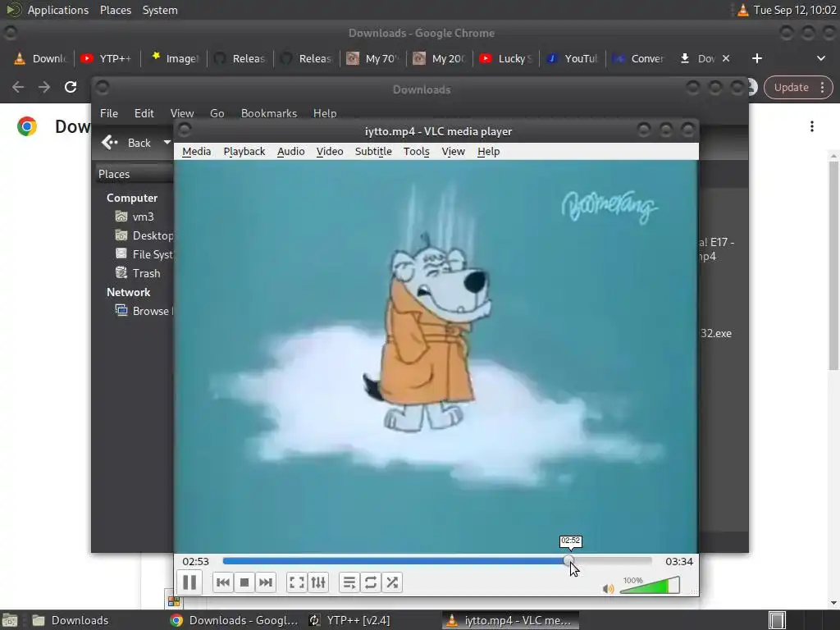840x630 pixels.
Task: Toggle loop mode in VLC
Action: [x=371, y=582]
